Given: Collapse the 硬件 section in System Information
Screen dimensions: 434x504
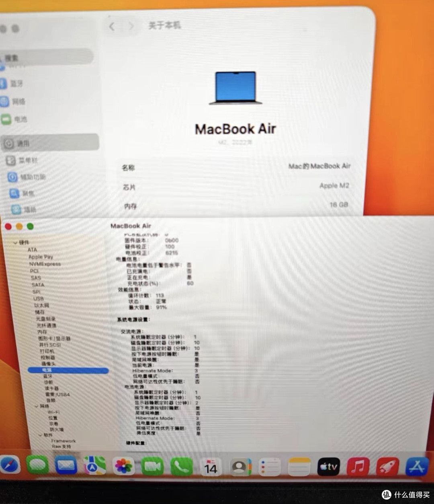Looking at the screenshot, I should click(x=15, y=243).
